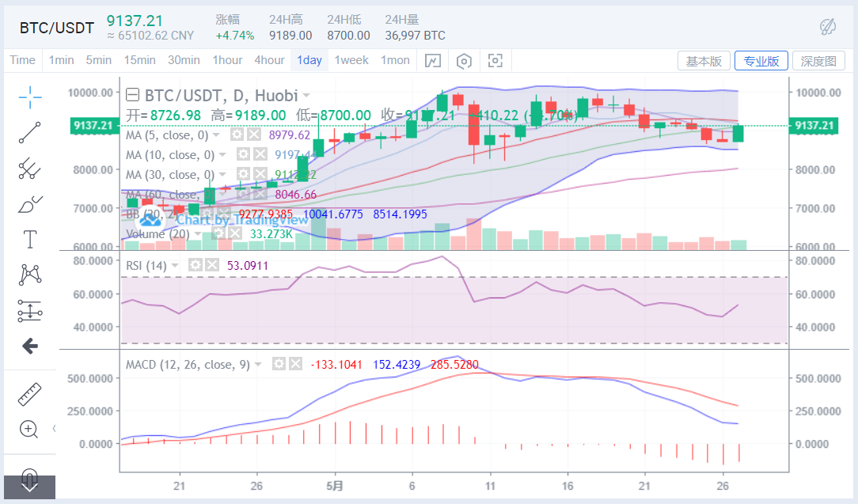Click the magnet tool at sidebar bottom
The image size is (858, 504).
click(x=29, y=480)
